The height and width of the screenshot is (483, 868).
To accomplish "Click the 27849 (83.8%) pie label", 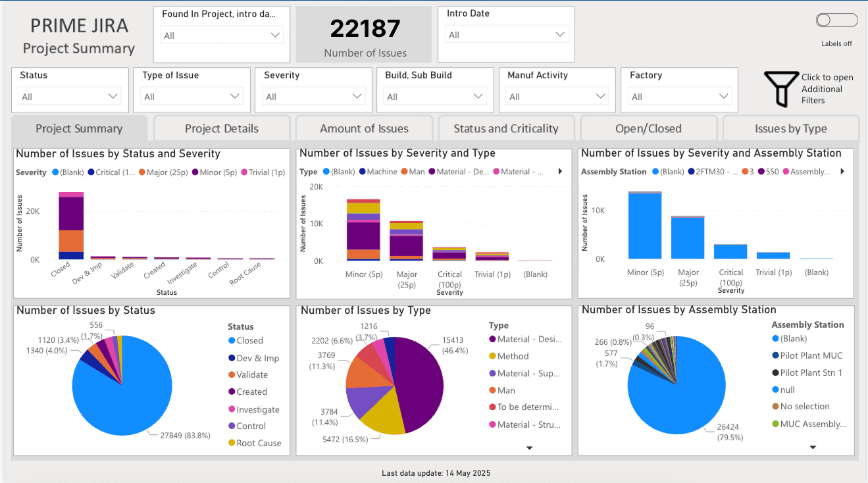I will [x=186, y=434].
